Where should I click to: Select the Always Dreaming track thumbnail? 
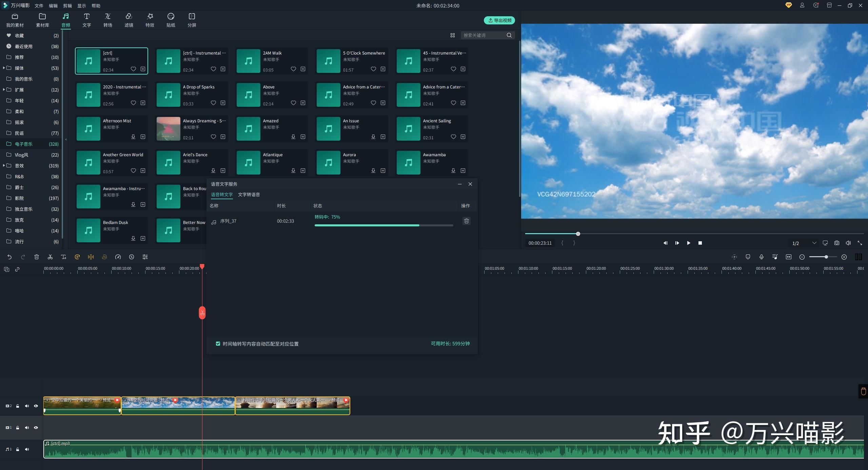168,129
